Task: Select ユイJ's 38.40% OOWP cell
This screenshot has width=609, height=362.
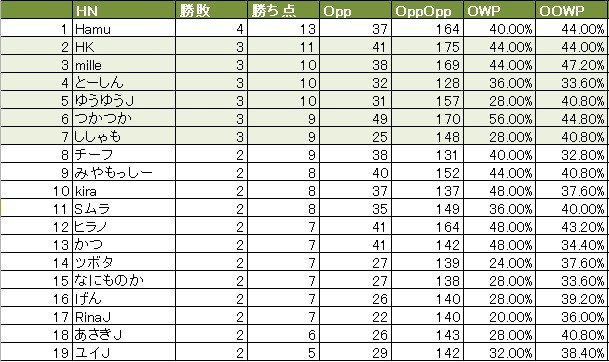Action: click(x=572, y=353)
